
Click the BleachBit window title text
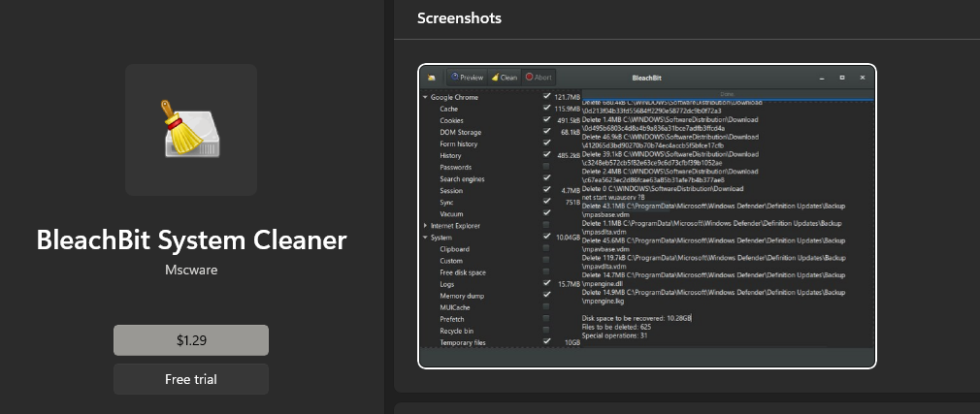(647, 79)
